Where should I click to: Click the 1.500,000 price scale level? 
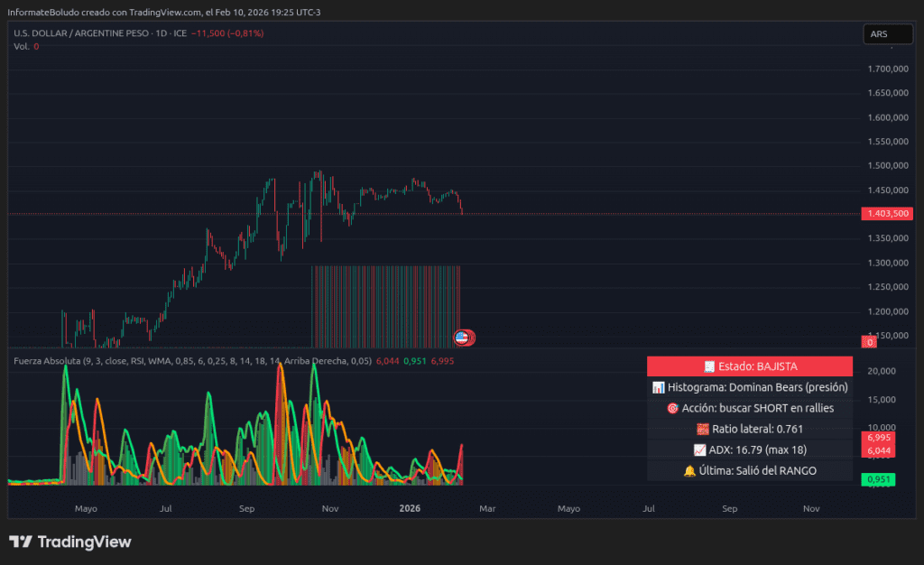click(886, 166)
